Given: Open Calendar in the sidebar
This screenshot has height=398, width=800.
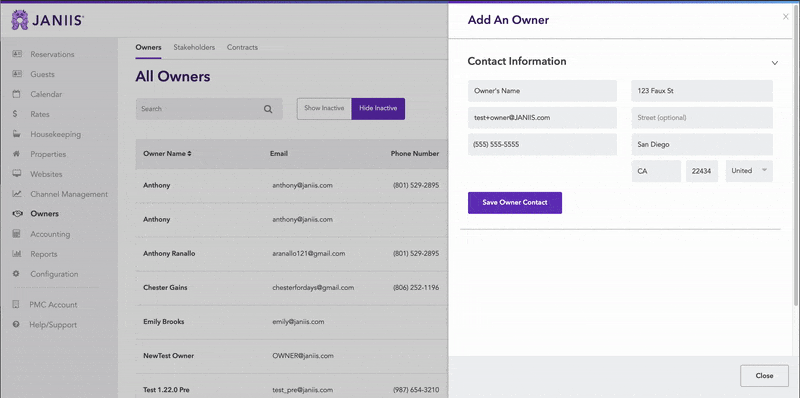Looking at the screenshot, I should (x=46, y=94).
